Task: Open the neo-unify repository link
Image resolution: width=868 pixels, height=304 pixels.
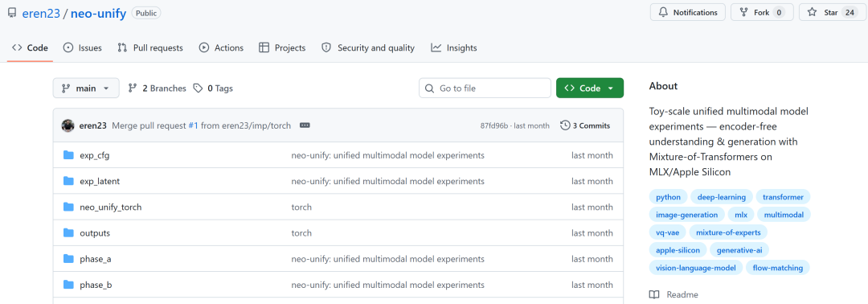Action: coord(99,14)
